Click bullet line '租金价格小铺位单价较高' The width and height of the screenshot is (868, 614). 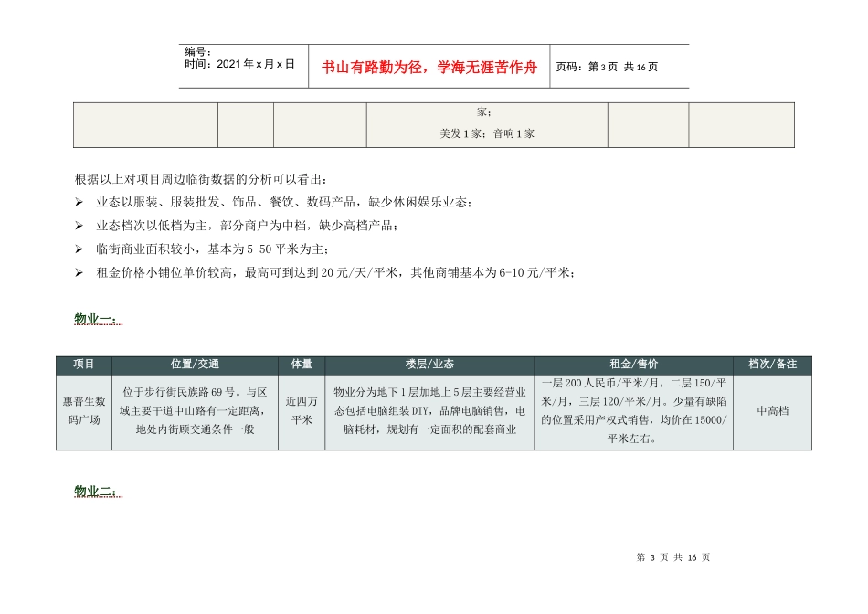pyautogui.click(x=335, y=273)
